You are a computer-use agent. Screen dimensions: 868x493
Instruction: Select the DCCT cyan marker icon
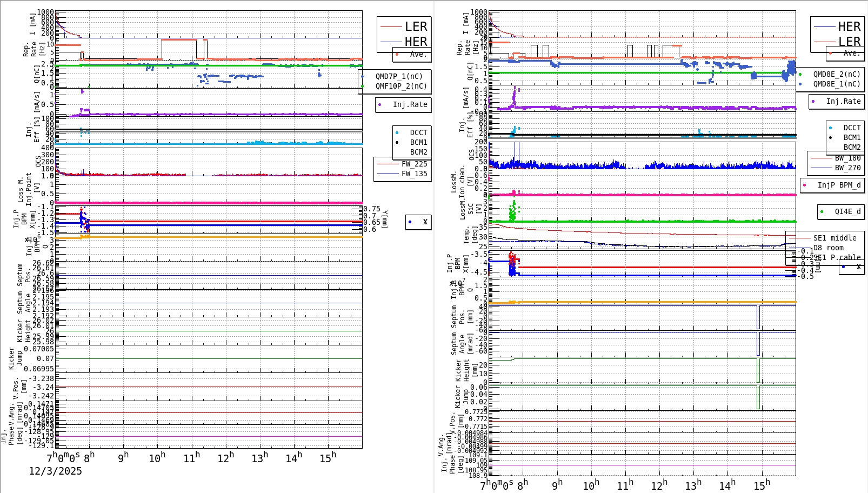click(397, 132)
